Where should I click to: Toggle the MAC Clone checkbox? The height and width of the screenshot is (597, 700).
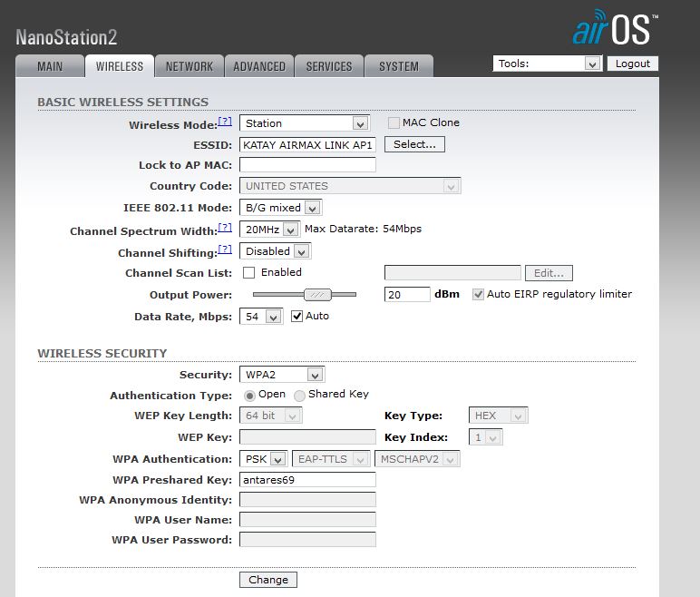(394, 122)
